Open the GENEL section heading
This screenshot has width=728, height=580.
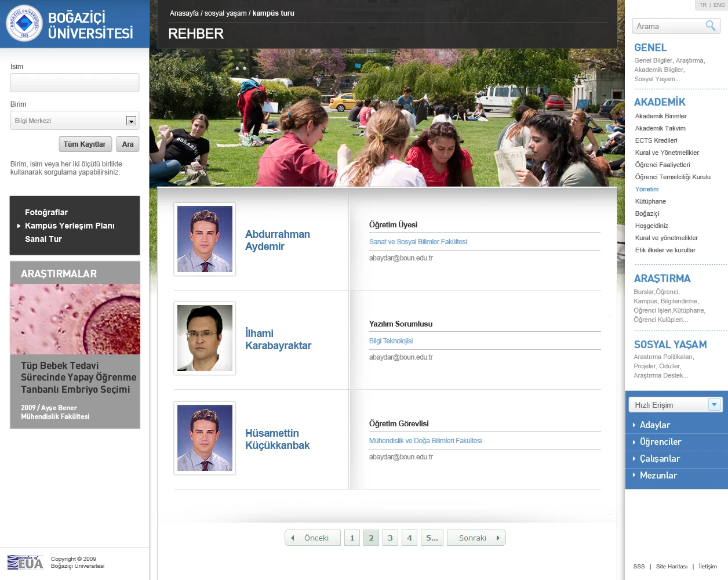pyautogui.click(x=650, y=48)
